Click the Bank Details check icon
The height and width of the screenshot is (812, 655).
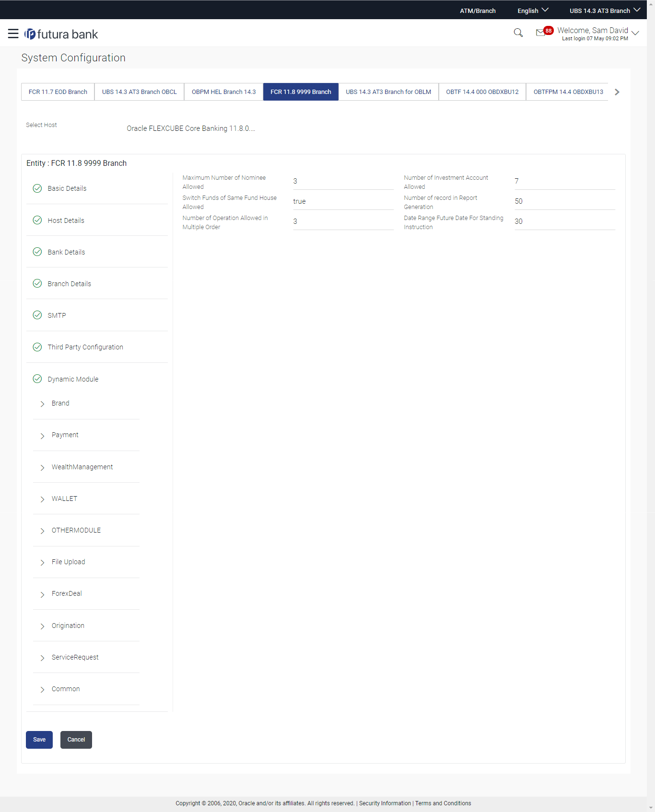point(37,252)
